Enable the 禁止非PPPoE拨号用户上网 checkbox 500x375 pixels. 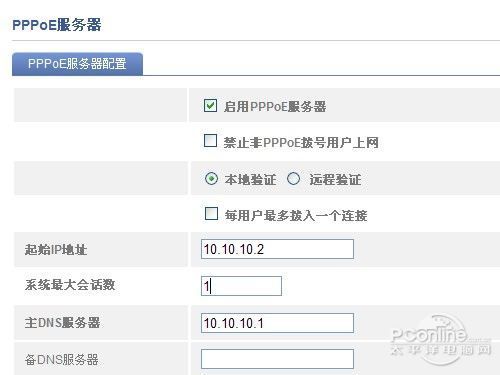tap(210, 141)
